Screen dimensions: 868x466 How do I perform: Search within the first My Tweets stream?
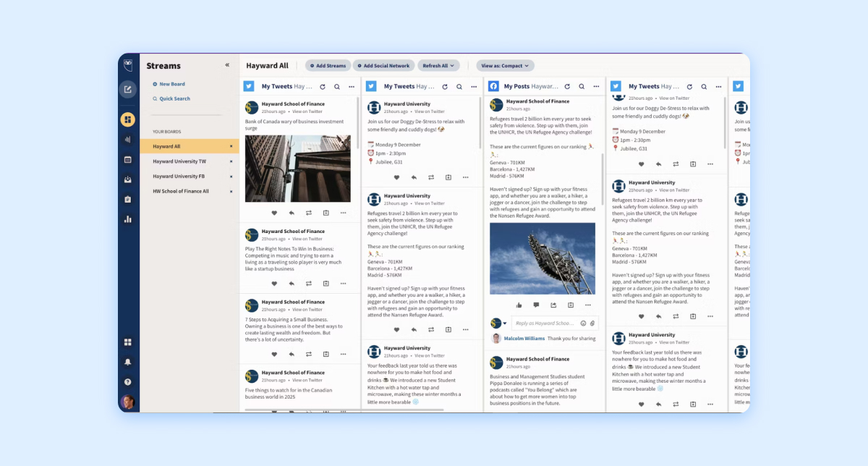pyautogui.click(x=337, y=86)
